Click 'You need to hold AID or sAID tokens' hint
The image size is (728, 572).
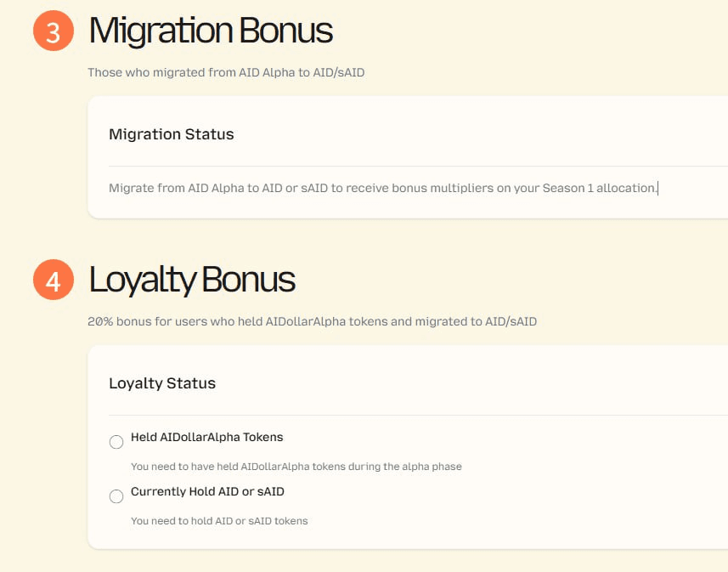(x=219, y=521)
